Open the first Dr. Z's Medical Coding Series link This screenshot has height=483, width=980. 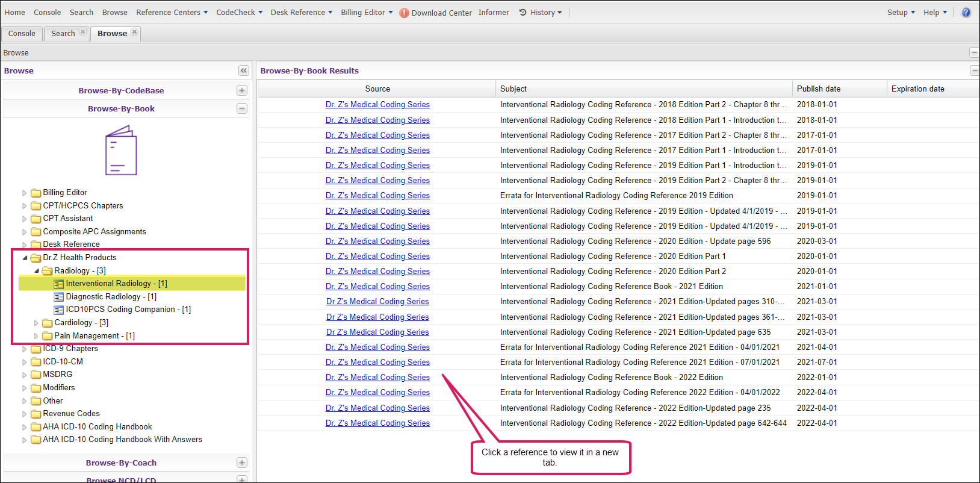coord(377,104)
